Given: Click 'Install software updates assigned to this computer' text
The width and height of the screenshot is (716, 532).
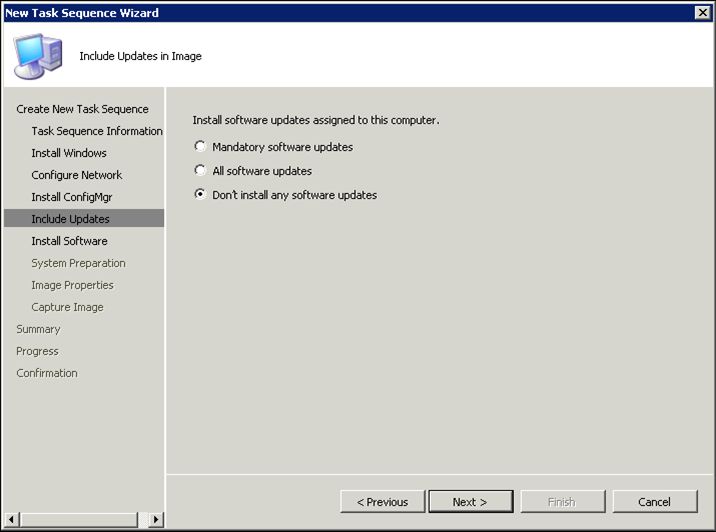Looking at the screenshot, I should pyautogui.click(x=316, y=120).
